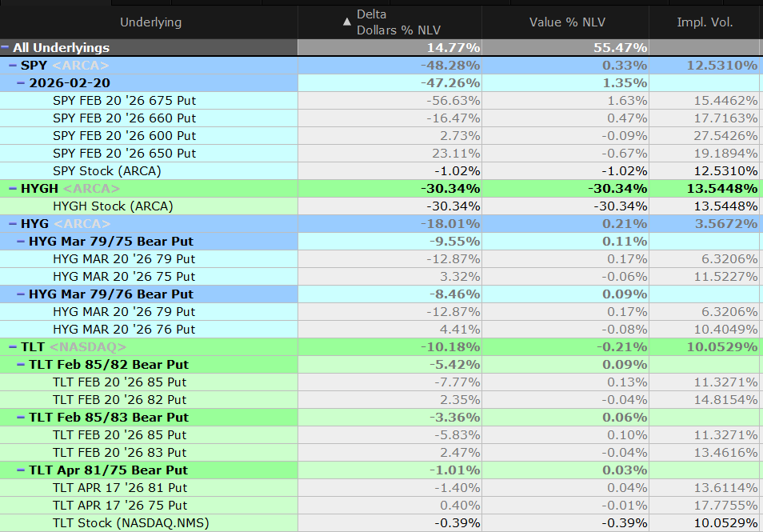Viewport: 763px width, 532px height.
Task: Collapse TLT Feb 85/83 Bear Put
Action: tap(21, 417)
